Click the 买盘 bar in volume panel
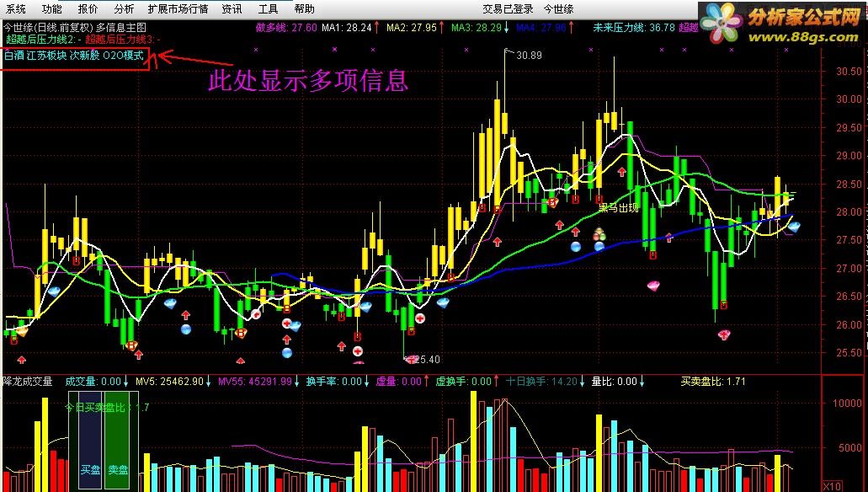 [90, 440]
